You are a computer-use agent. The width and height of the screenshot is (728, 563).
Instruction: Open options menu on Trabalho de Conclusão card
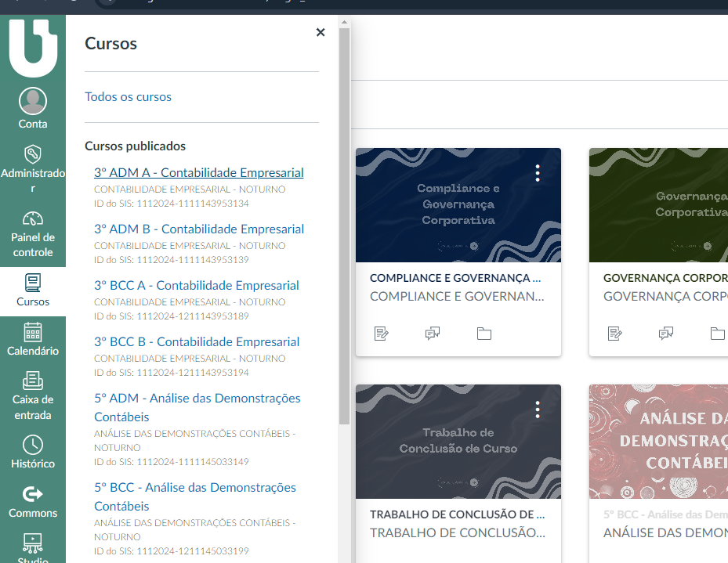pyautogui.click(x=537, y=410)
